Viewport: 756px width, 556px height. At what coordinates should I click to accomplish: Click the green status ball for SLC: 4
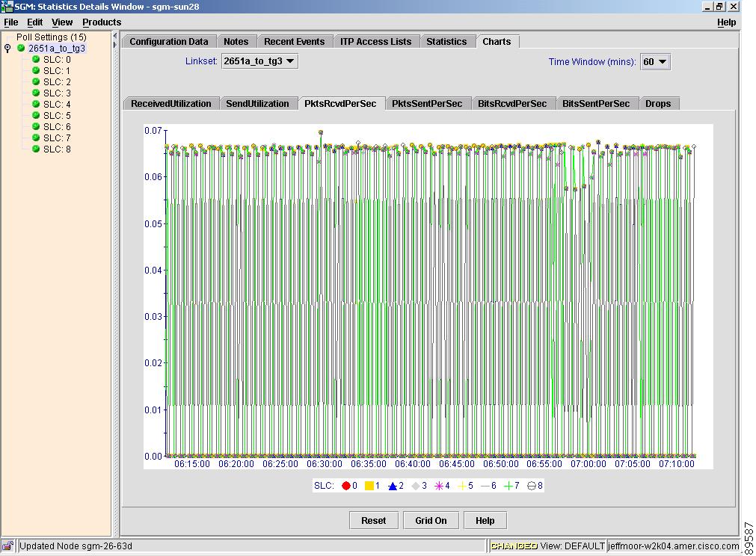click(x=35, y=105)
